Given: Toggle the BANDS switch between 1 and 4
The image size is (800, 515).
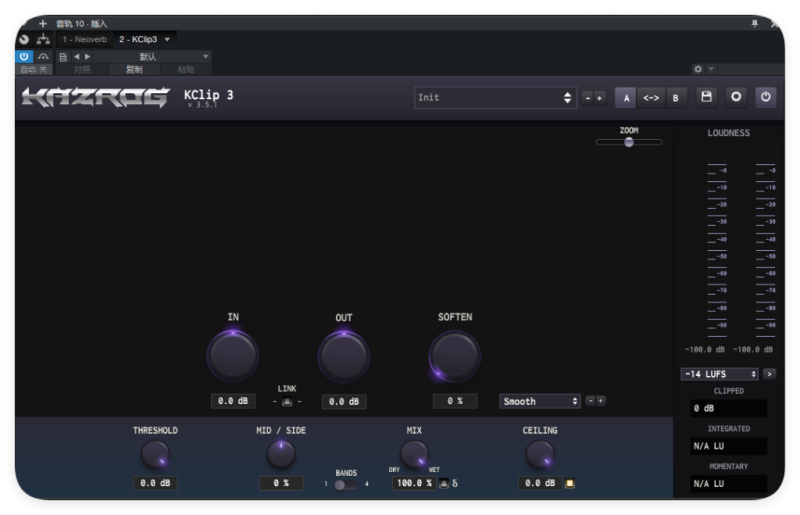Looking at the screenshot, I should point(344,485).
